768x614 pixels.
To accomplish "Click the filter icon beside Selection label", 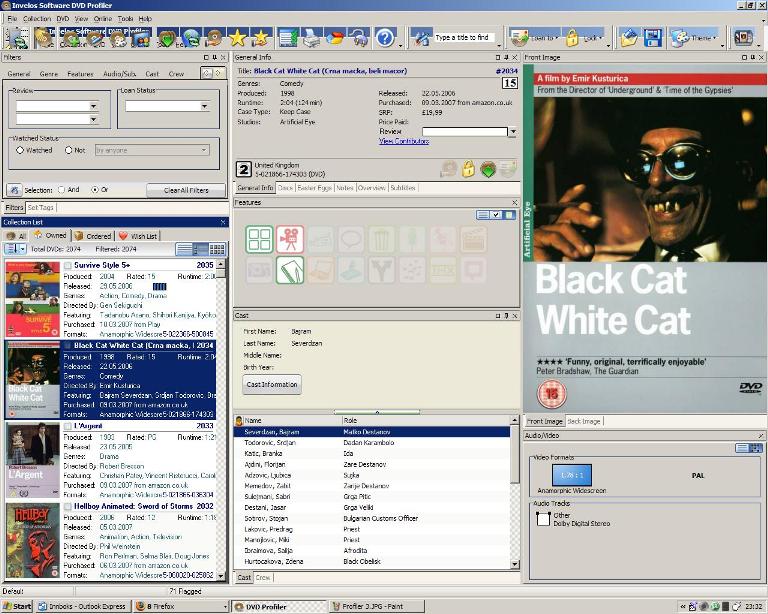I will coord(14,190).
